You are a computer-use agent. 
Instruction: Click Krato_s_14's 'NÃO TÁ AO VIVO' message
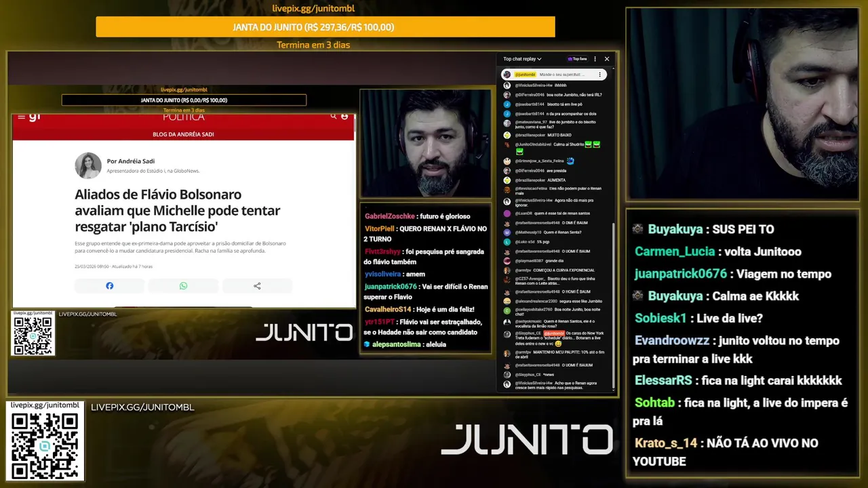[726, 452]
